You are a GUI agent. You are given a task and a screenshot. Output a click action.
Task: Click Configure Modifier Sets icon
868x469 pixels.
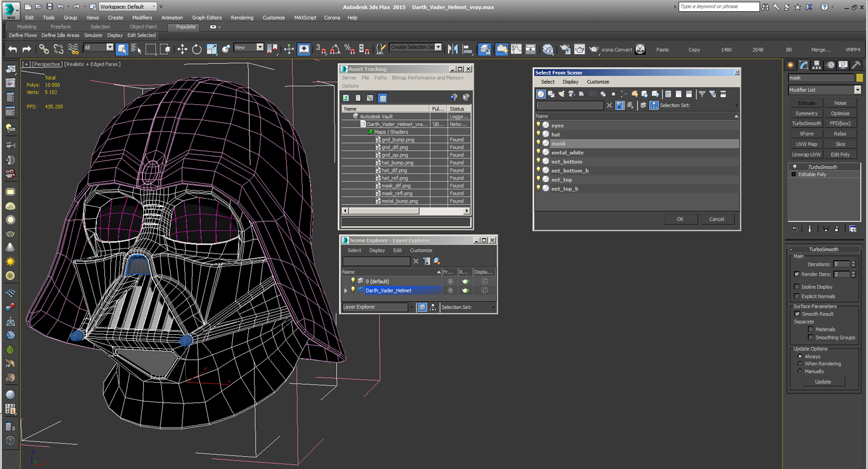coord(853,229)
